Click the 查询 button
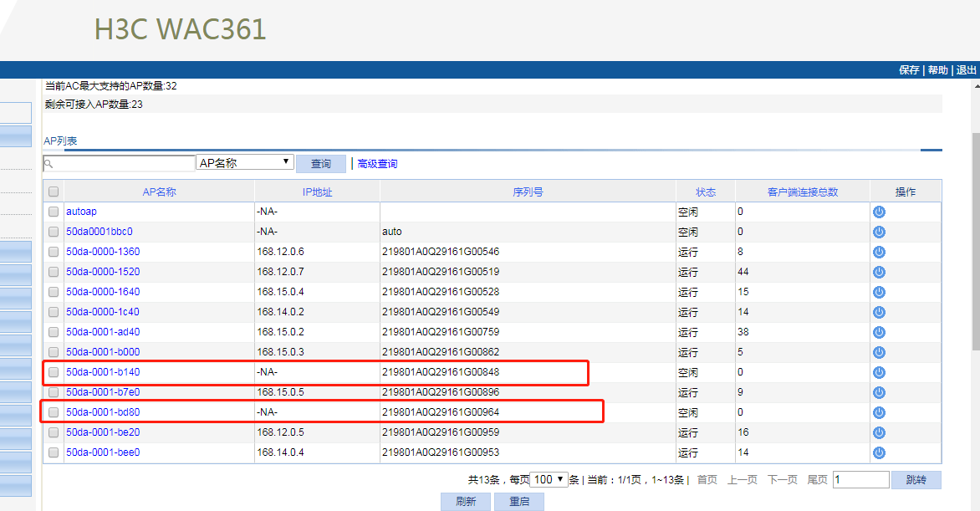This screenshot has height=511, width=980. click(320, 164)
